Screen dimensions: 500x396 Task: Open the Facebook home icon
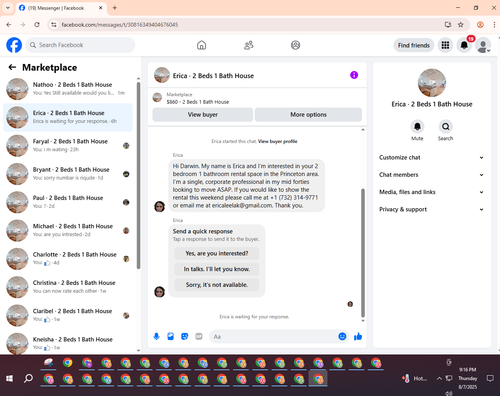201,45
